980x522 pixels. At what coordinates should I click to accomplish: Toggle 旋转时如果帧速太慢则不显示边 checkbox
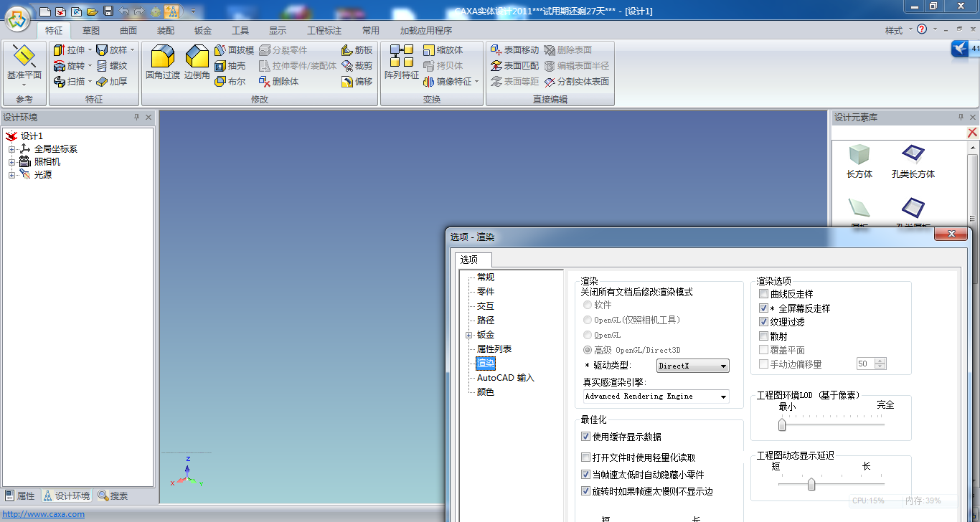pyautogui.click(x=585, y=491)
